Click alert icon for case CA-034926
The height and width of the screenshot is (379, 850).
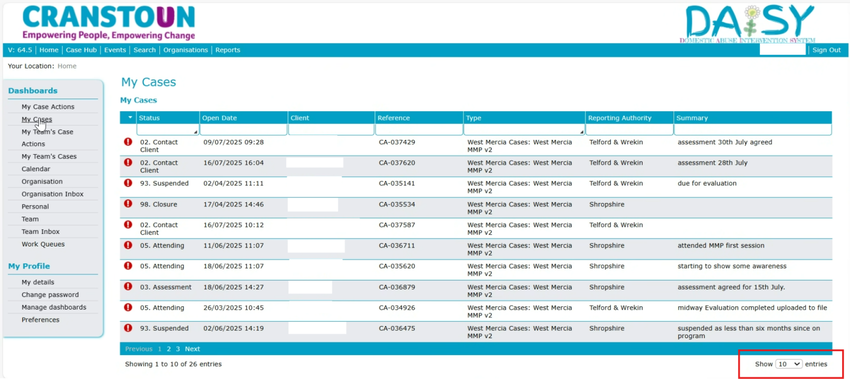click(128, 307)
